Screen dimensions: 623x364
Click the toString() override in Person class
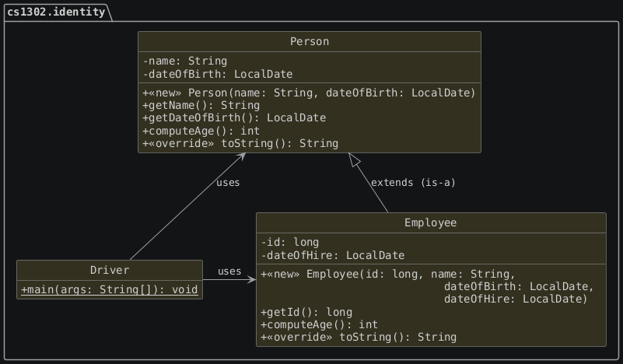click(240, 143)
